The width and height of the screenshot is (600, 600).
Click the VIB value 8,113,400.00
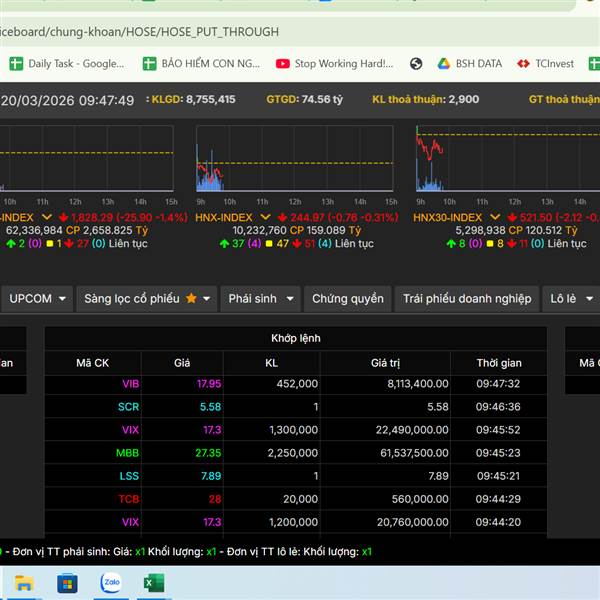pos(417,384)
